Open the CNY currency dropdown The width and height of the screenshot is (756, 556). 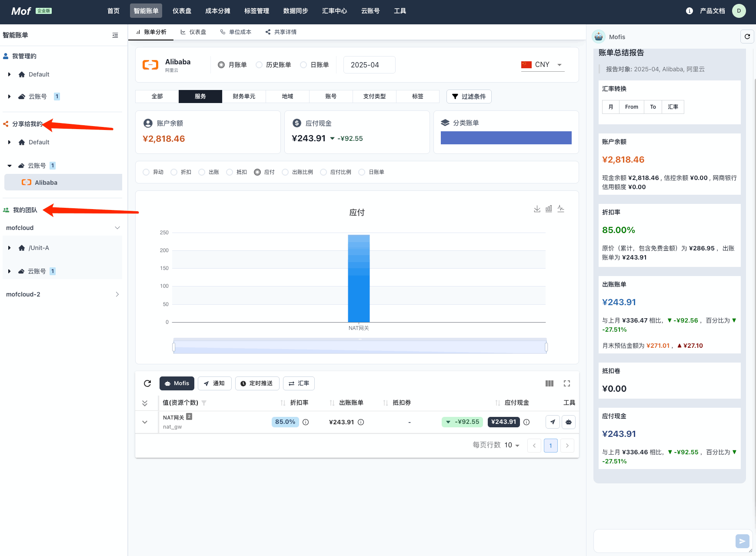(x=543, y=65)
